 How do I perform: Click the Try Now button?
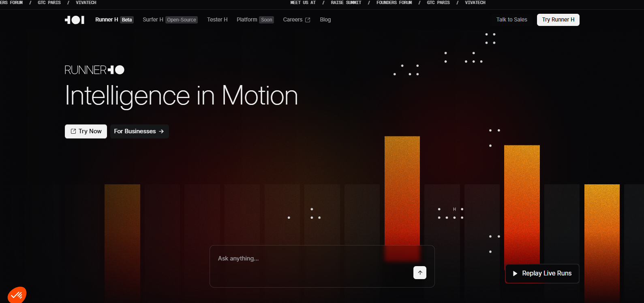(86, 131)
